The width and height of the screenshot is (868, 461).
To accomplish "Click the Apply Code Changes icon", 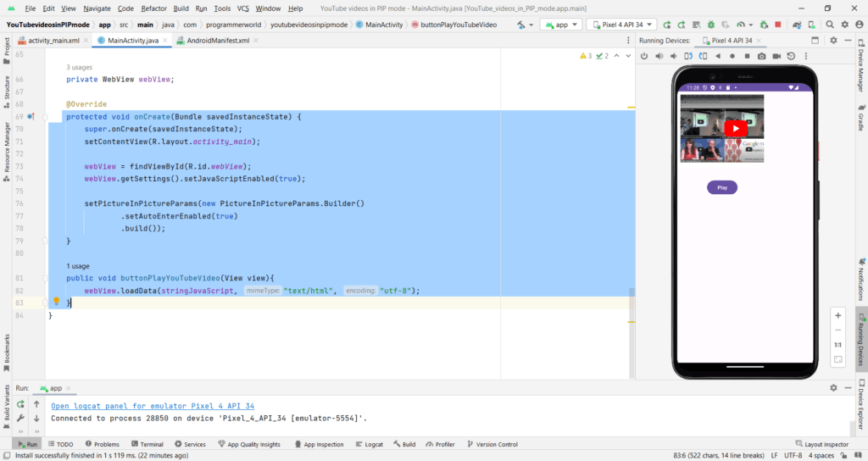I will coord(697,25).
